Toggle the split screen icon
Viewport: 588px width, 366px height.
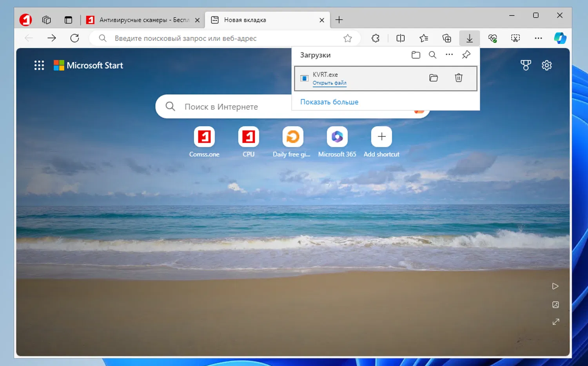(401, 38)
